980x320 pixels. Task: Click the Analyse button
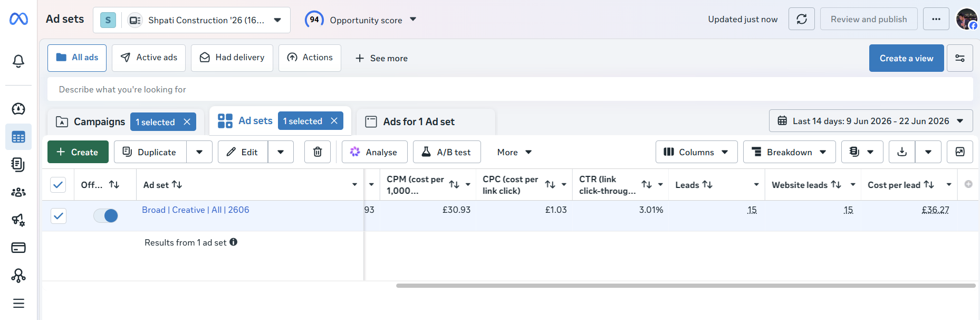tap(374, 152)
